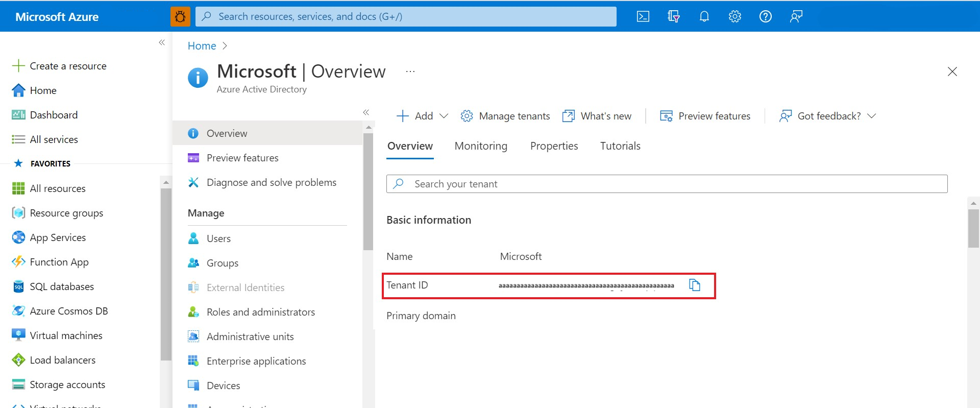Copy the Tenant ID to clipboard
The height and width of the screenshot is (408, 980).
pyautogui.click(x=695, y=285)
